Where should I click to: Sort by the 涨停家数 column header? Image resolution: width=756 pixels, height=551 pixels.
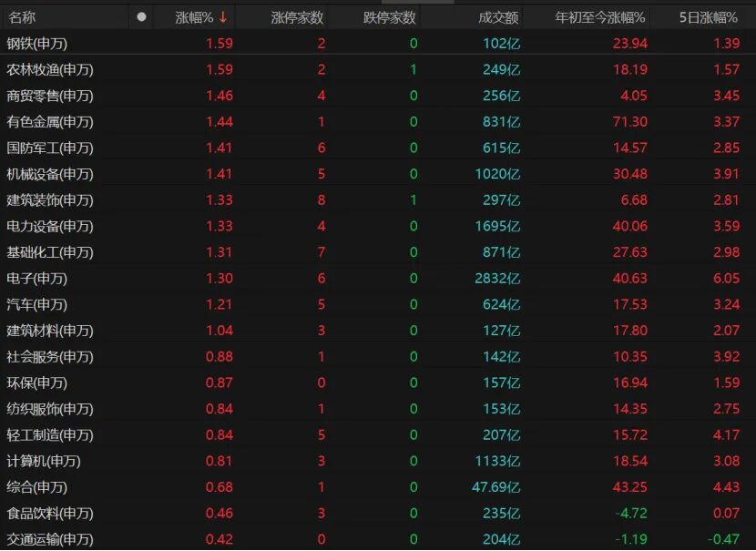(297, 16)
